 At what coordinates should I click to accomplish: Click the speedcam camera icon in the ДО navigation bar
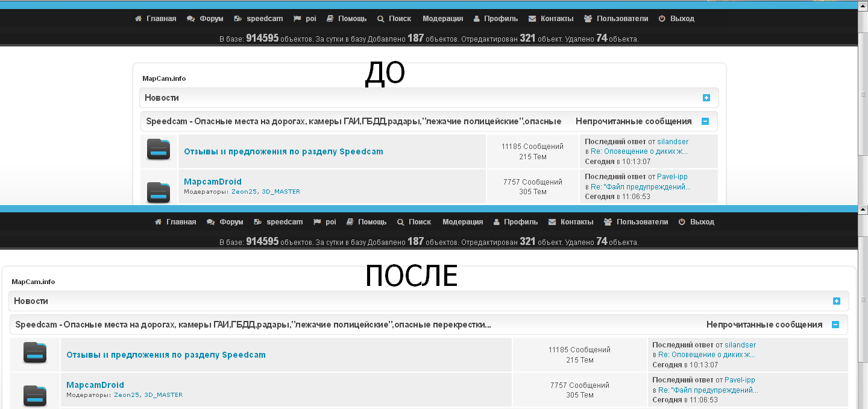pyautogui.click(x=238, y=19)
